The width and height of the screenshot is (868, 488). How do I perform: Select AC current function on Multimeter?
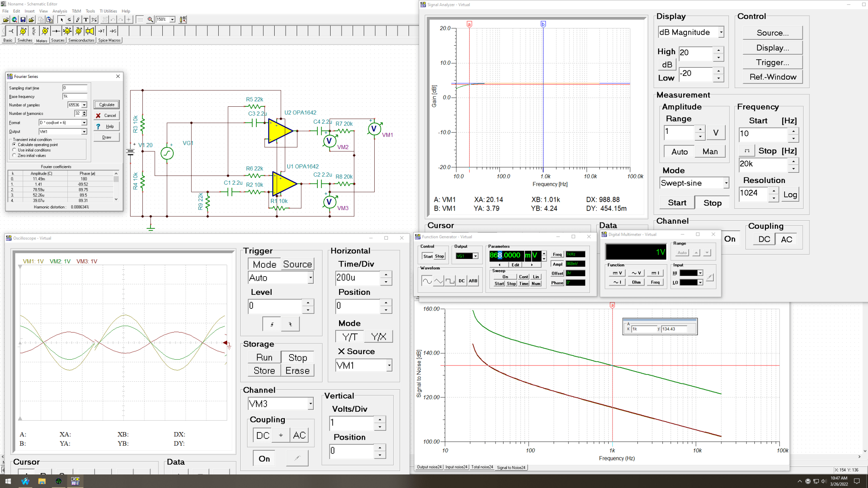tap(618, 282)
